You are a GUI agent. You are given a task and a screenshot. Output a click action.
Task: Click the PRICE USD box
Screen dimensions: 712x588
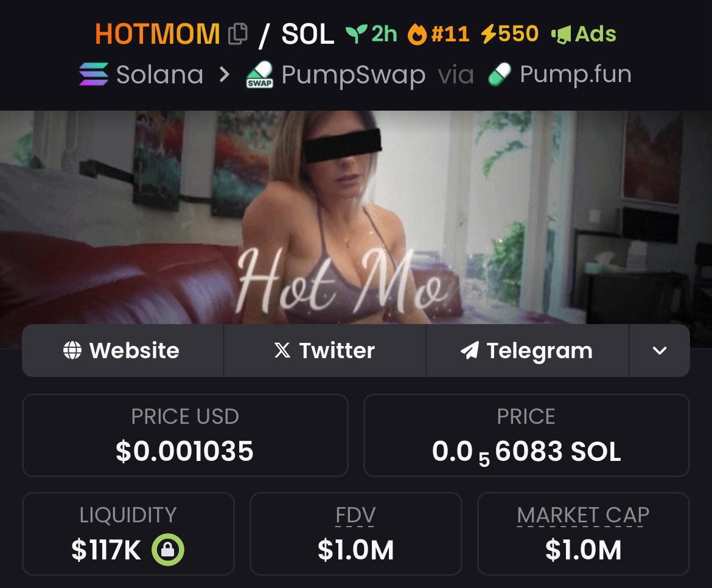pyautogui.click(x=185, y=435)
